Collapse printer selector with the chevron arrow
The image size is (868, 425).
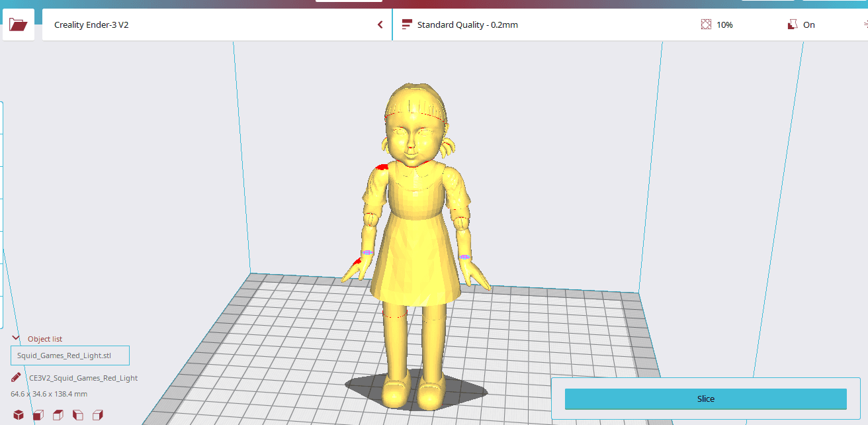tap(380, 24)
